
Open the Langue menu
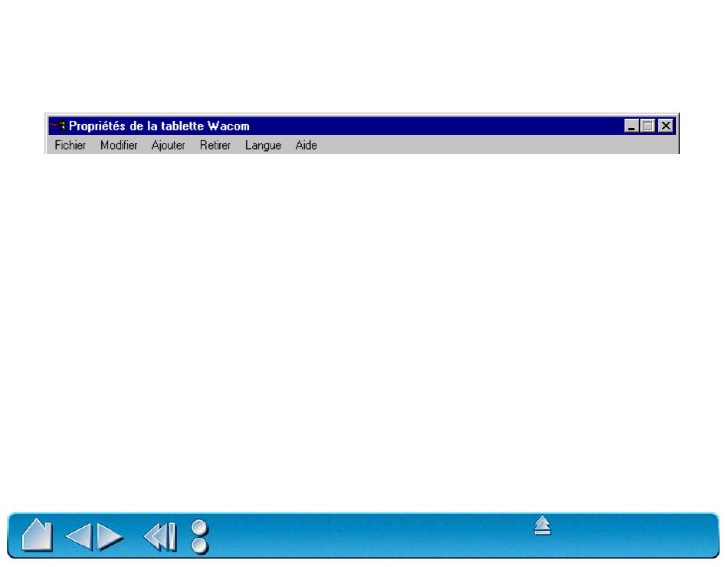point(264,146)
